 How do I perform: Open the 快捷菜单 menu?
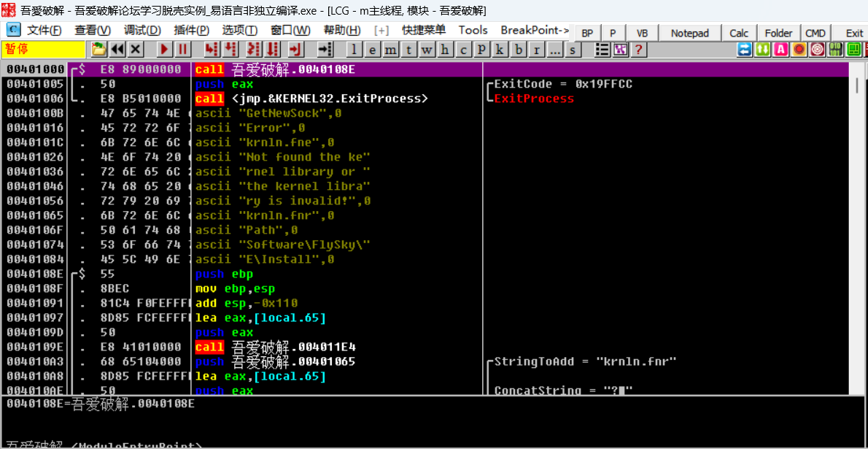pos(424,30)
